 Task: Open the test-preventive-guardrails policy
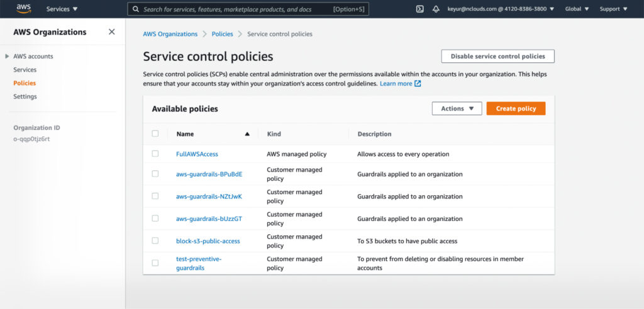tap(199, 263)
